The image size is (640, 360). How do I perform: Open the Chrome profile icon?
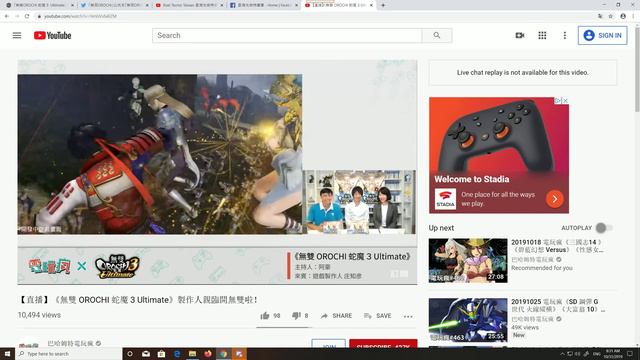tap(623, 16)
